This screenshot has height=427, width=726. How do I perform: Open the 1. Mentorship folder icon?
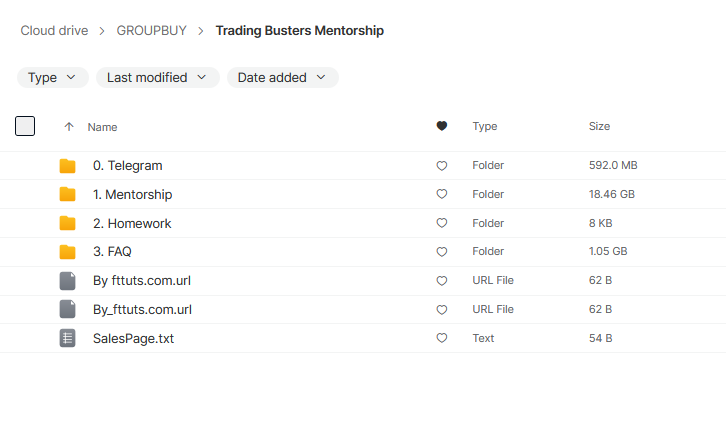coord(68,195)
